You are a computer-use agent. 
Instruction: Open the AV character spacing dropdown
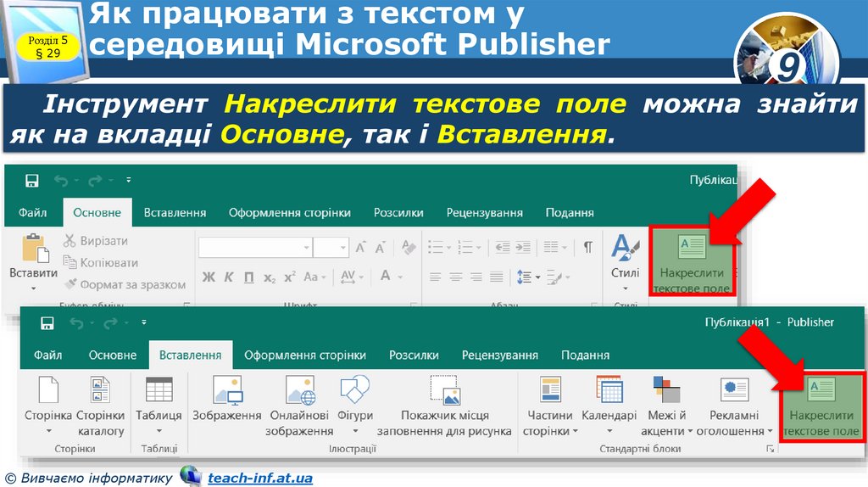pyautogui.click(x=352, y=277)
